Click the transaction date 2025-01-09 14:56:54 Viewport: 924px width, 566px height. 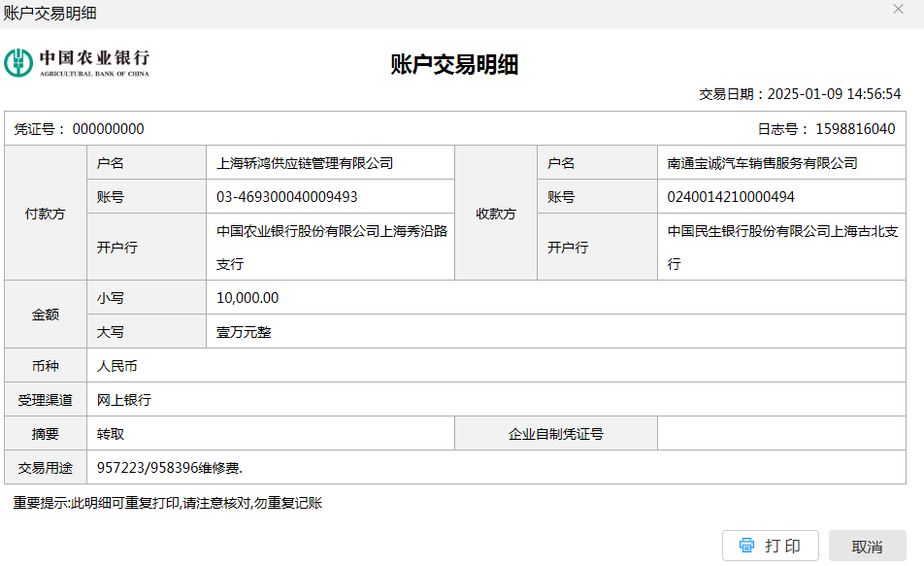pos(834,94)
